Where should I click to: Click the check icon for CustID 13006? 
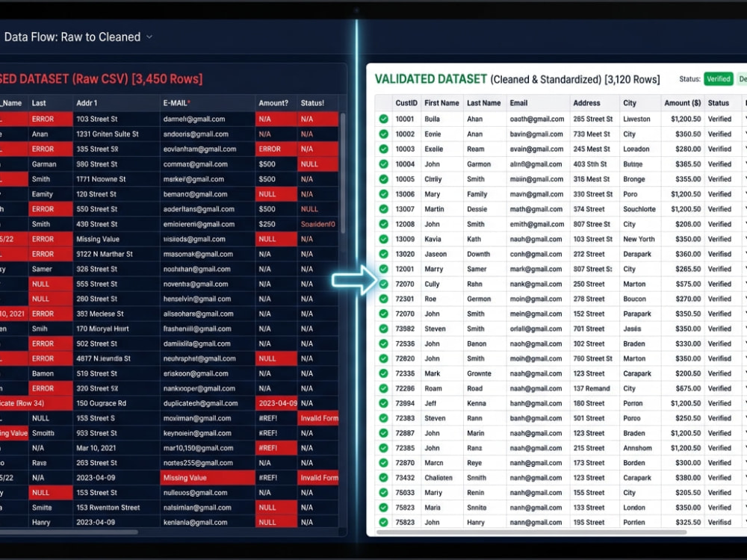[x=383, y=194]
